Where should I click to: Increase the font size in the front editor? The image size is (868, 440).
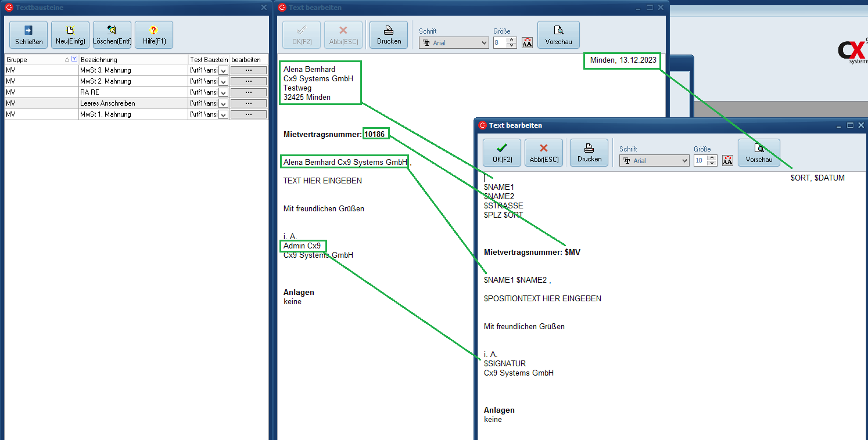pos(712,158)
